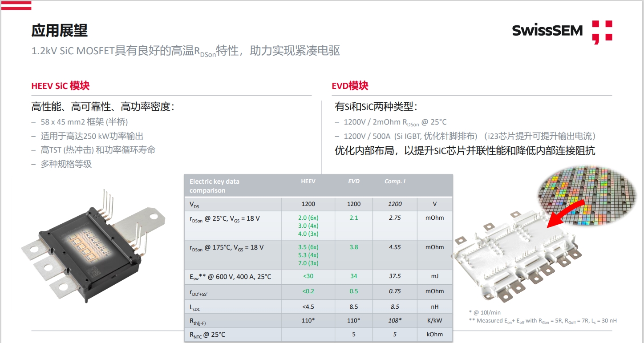Click the footnote starting with ** Measured
The image size is (644, 343).
pyautogui.click(x=543, y=321)
